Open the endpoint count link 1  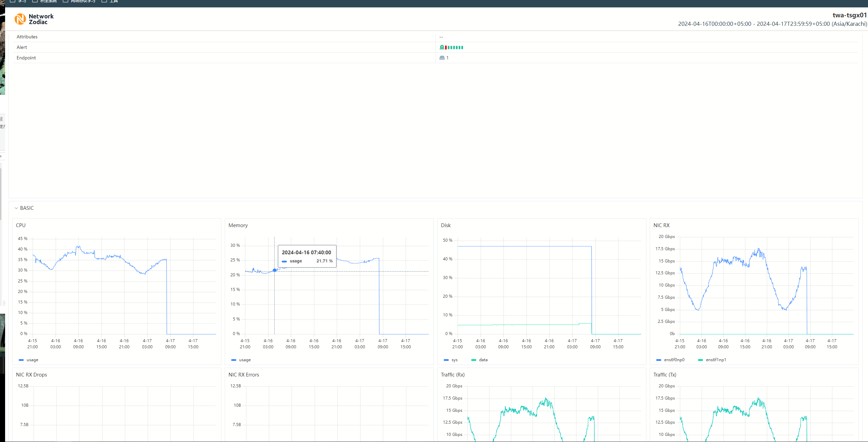447,58
